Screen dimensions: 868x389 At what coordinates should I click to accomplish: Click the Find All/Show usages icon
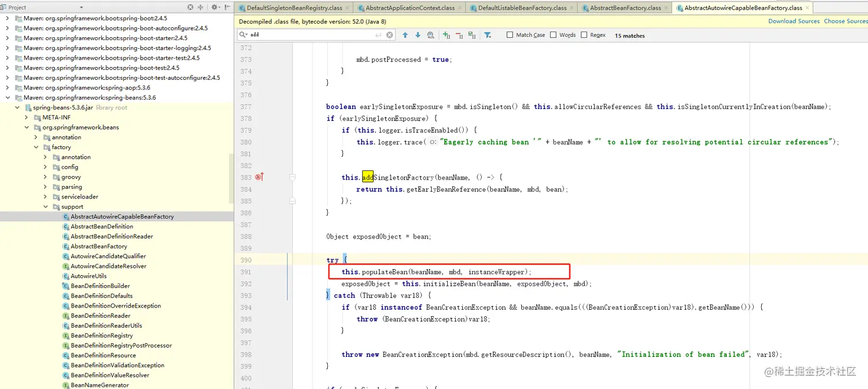[431, 35]
